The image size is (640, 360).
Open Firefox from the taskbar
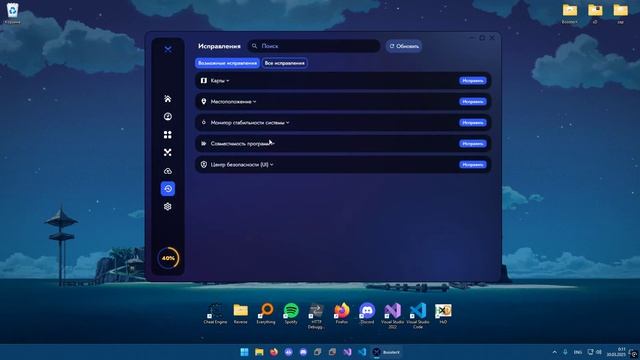274,352
